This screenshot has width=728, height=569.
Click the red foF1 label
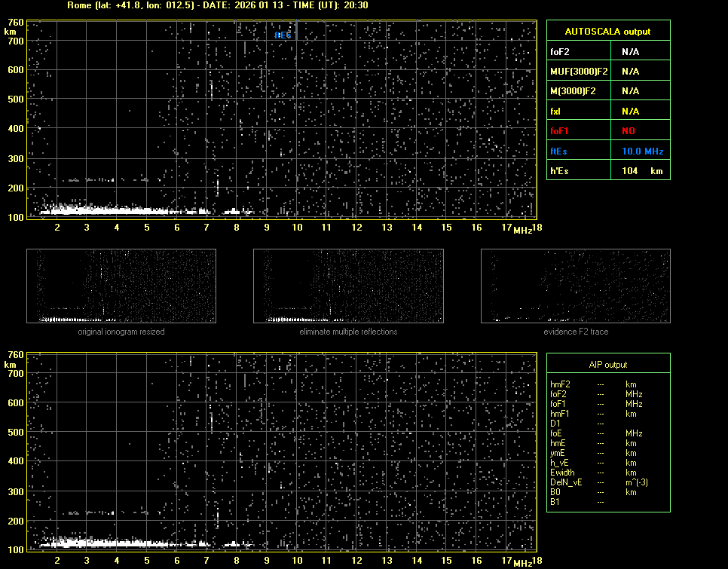coord(560,131)
